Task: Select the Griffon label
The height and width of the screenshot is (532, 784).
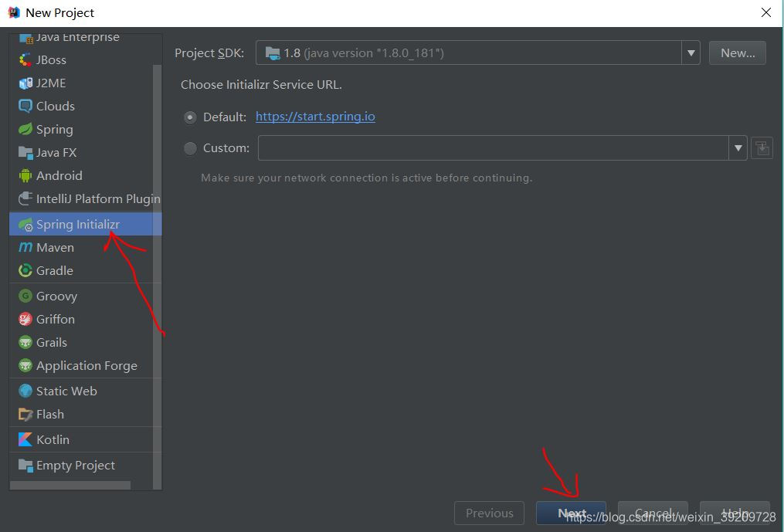Action: coord(56,319)
